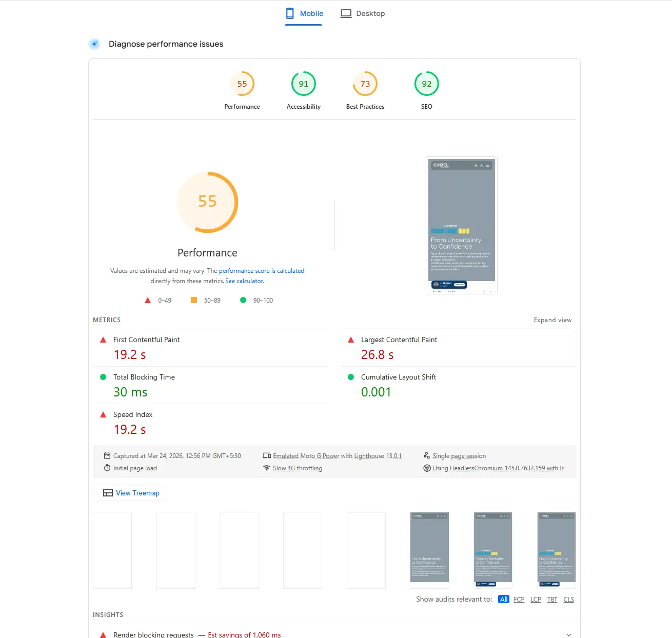This screenshot has width=672, height=638.
Task: Click Emulated Moto G Power device info
Action: tap(337, 456)
